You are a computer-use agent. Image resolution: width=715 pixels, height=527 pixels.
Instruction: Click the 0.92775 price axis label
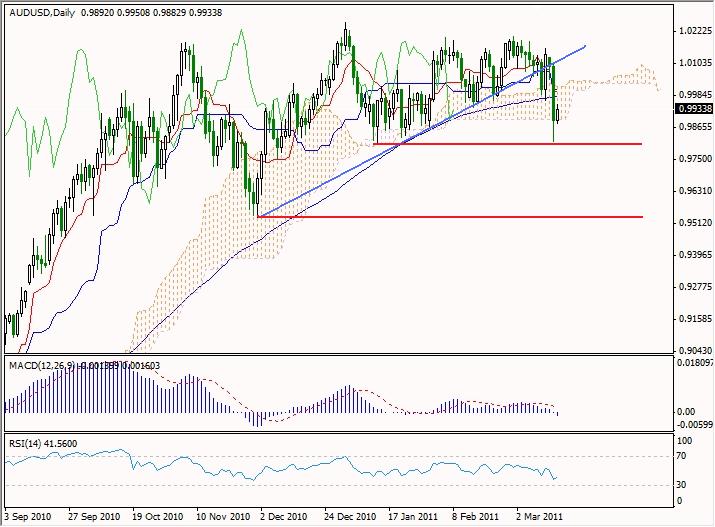(x=695, y=287)
